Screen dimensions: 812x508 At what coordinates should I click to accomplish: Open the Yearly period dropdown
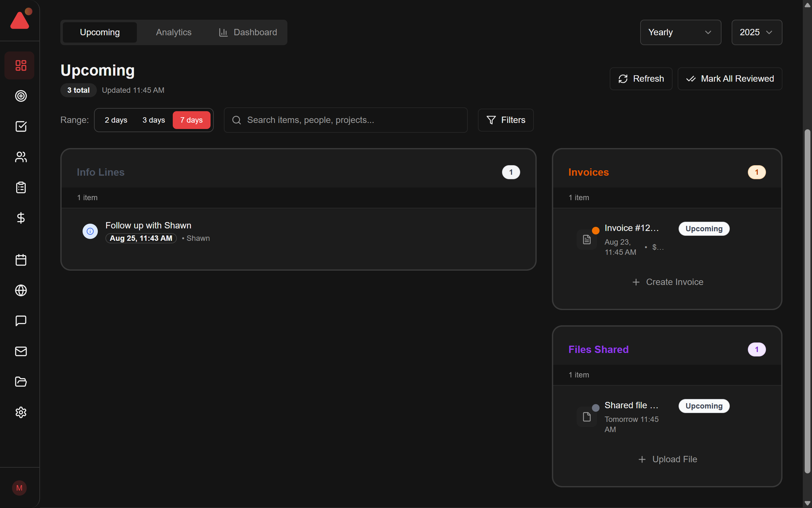click(x=680, y=32)
